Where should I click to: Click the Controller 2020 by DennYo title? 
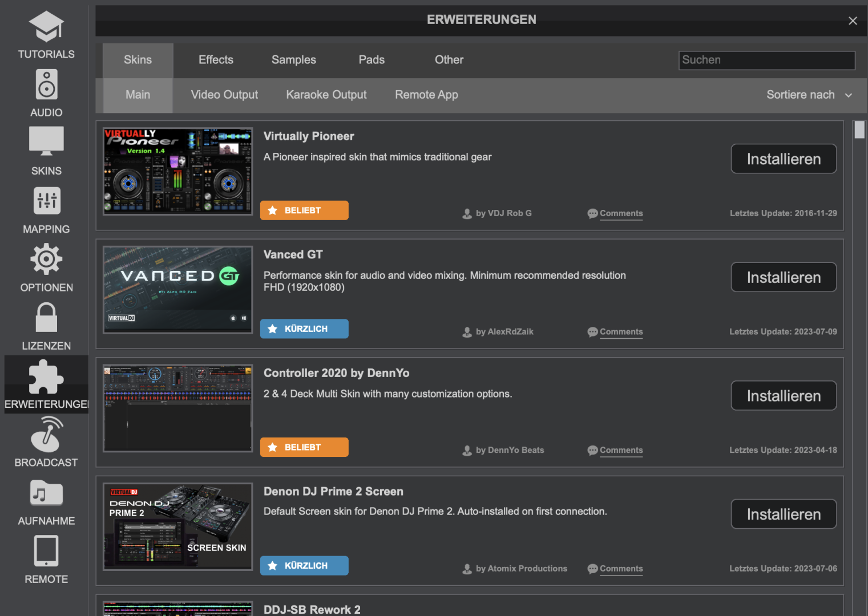point(336,373)
